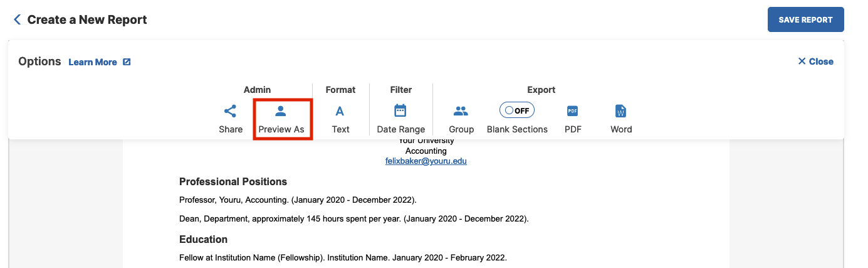Click the Group people icon

tap(461, 111)
